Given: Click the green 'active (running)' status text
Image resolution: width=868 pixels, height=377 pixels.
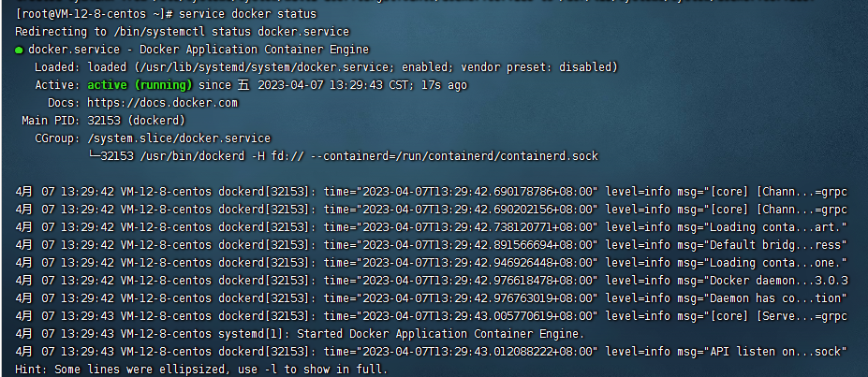Looking at the screenshot, I should click(x=140, y=85).
